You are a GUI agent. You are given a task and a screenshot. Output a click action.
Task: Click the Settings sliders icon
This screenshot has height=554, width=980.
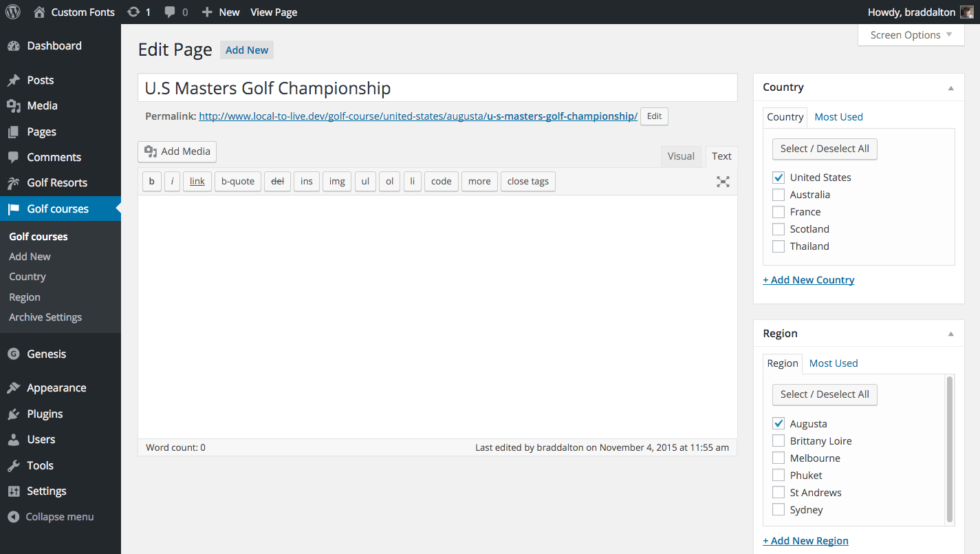pyautogui.click(x=13, y=491)
